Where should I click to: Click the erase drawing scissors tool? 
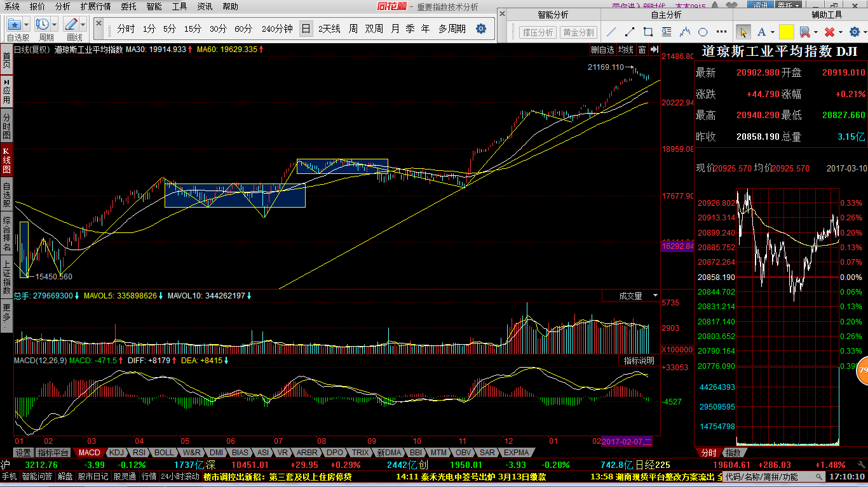click(x=804, y=32)
